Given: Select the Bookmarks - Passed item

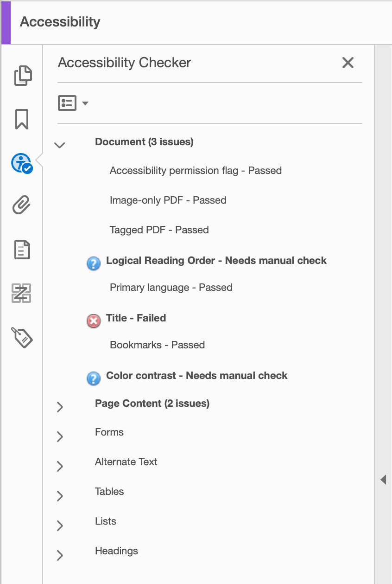Looking at the screenshot, I should [157, 345].
